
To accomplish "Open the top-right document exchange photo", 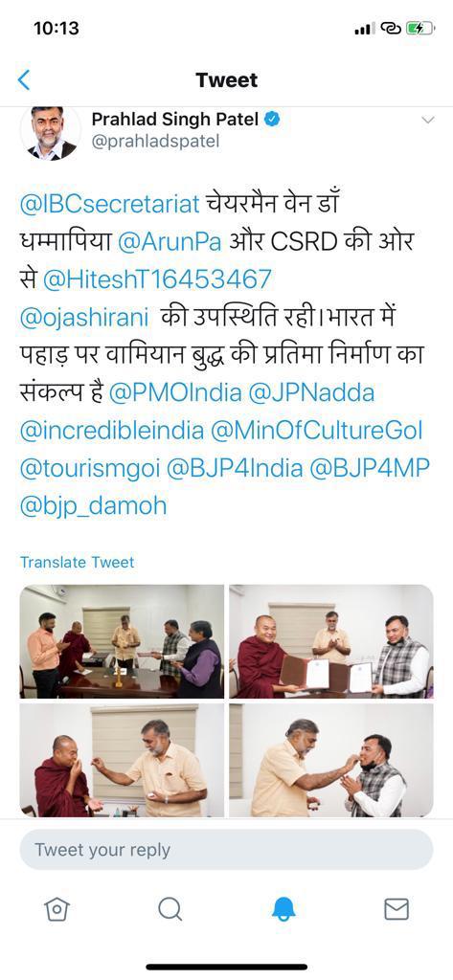I will click(x=331, y=641).
